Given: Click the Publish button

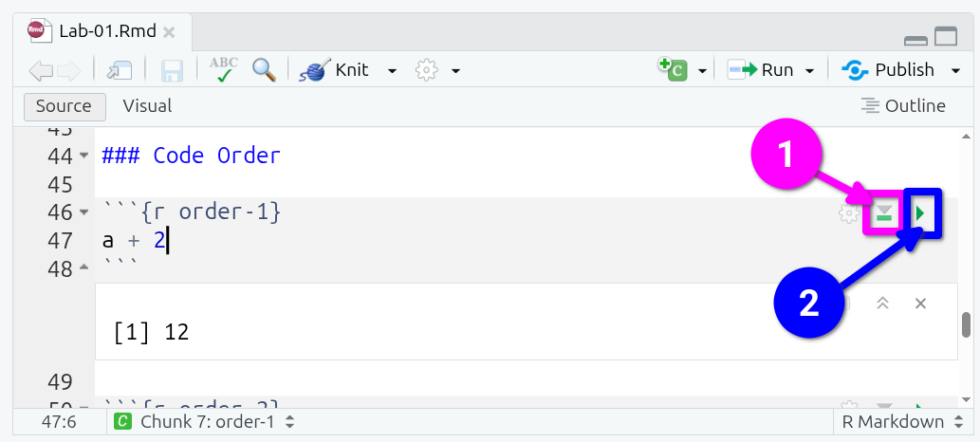Looking at the screenshot, I should tap(892, 69).
